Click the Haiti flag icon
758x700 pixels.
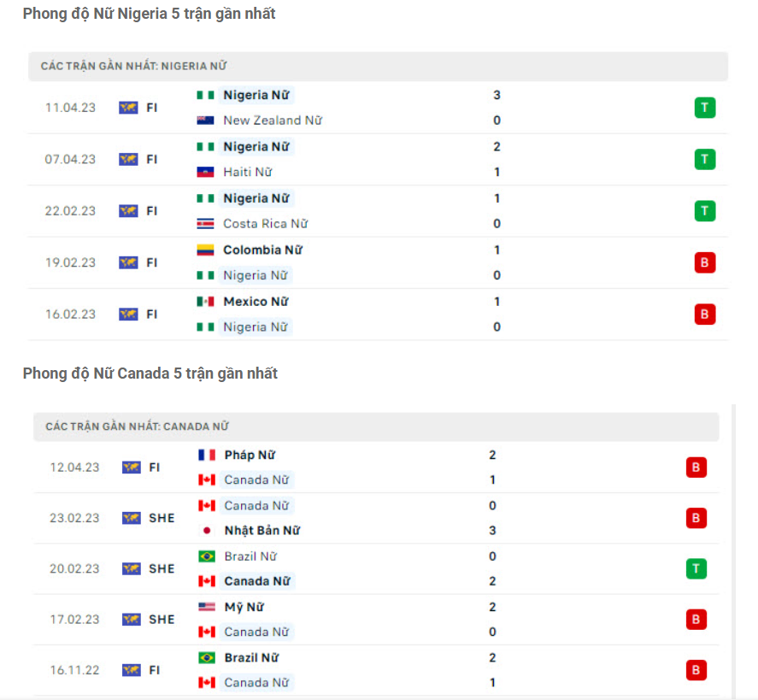pyautogui.click(x=205, y=172)
